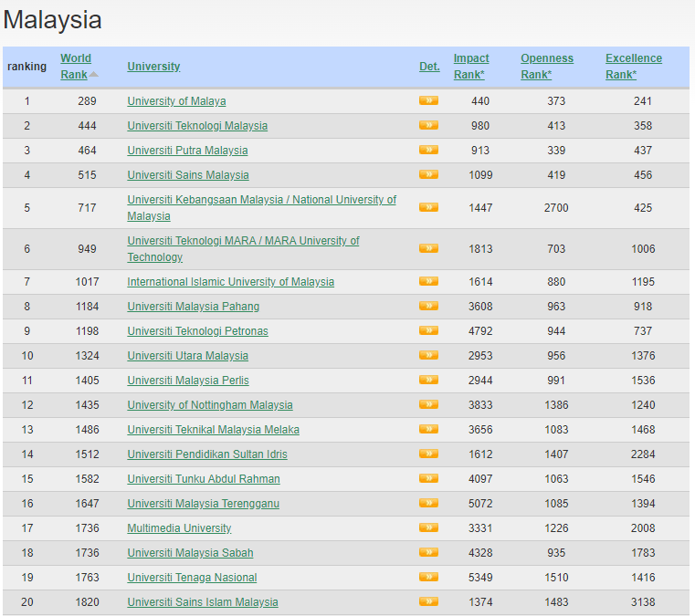Open the Universiti Teknologi Petronas link
This screenshot has height=616, width=695.
(x=197, y=331)
